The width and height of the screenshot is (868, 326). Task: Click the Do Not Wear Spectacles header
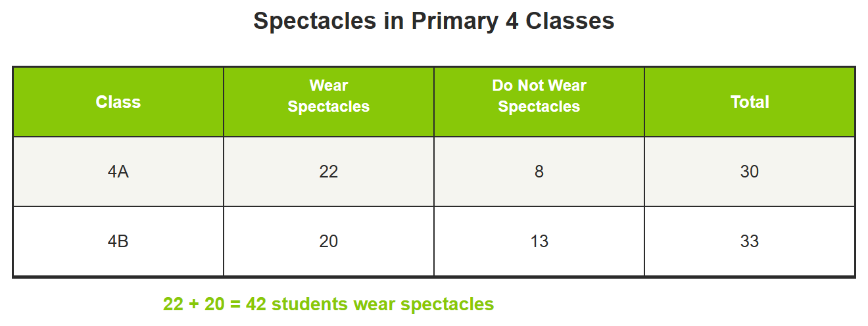(539, 102)
